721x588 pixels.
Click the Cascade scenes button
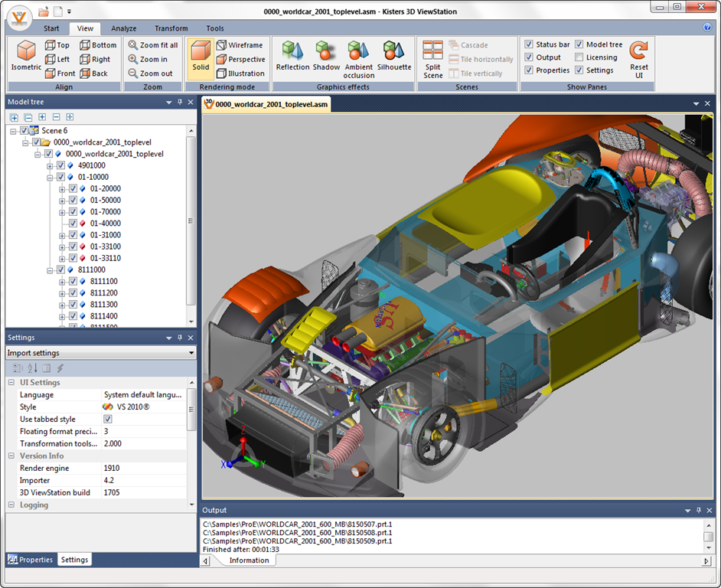468,45
